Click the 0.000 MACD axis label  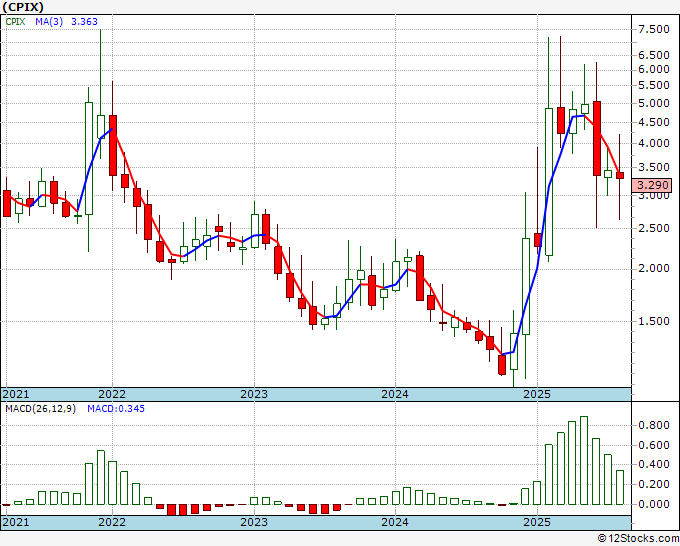click(x=654, y=504)
